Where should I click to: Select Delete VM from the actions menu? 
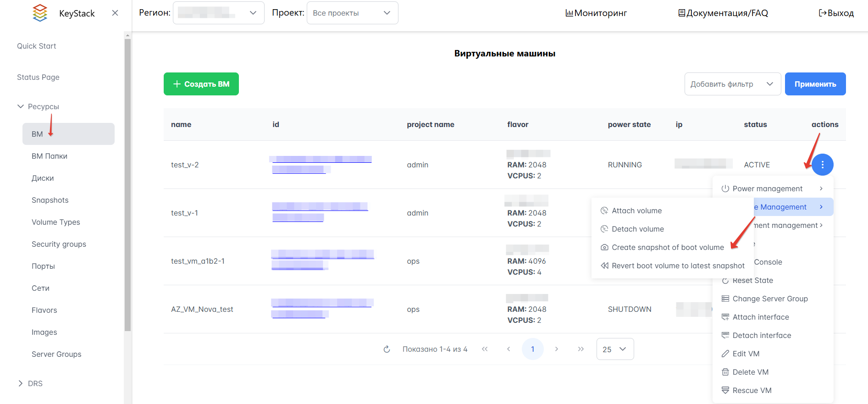(x=750, y=372)
